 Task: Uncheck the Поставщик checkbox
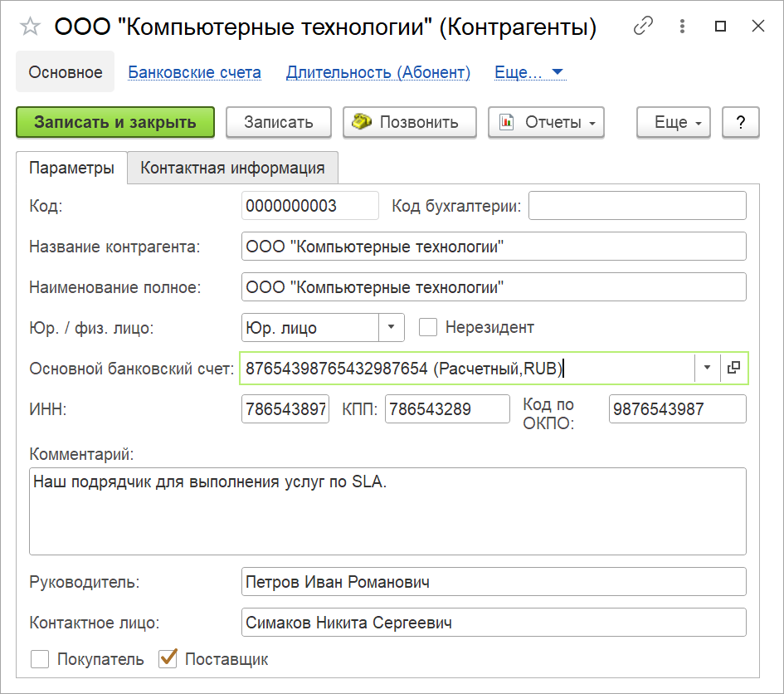(x=168, y=659)
